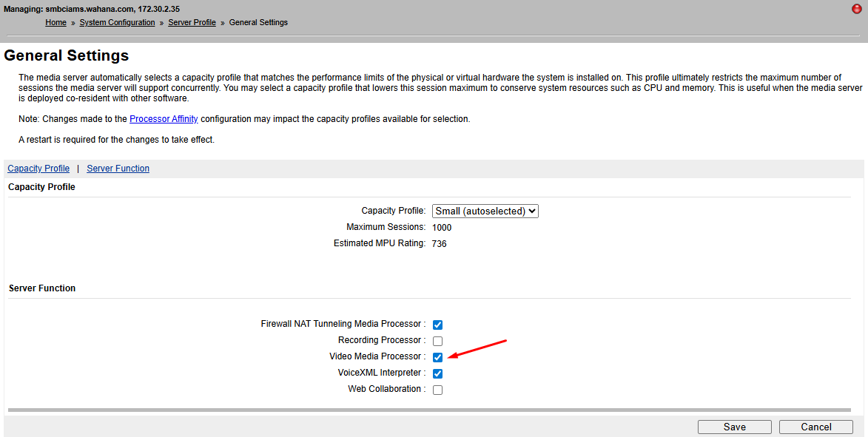Go to Home in the breadcrumb
This screenshot has height=437, width=868.
[x=55, y=23]
